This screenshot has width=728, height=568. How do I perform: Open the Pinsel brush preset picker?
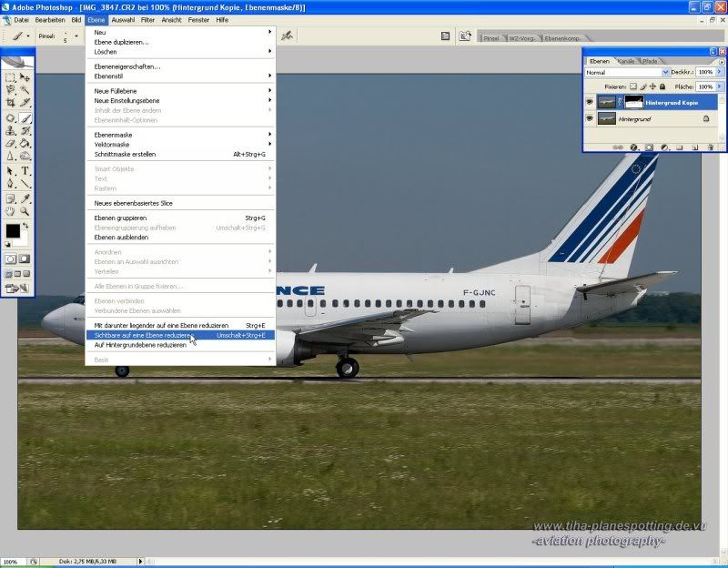click(x=76, y=36)
